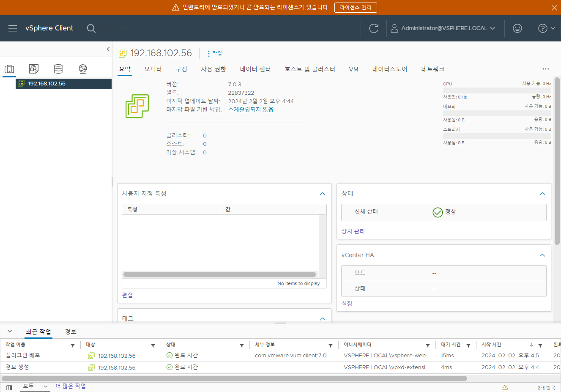Image resolution: width=561 pixels, height=392 pixels.
Task: Filter the 시작 시간 column
Action: (540, 345)
